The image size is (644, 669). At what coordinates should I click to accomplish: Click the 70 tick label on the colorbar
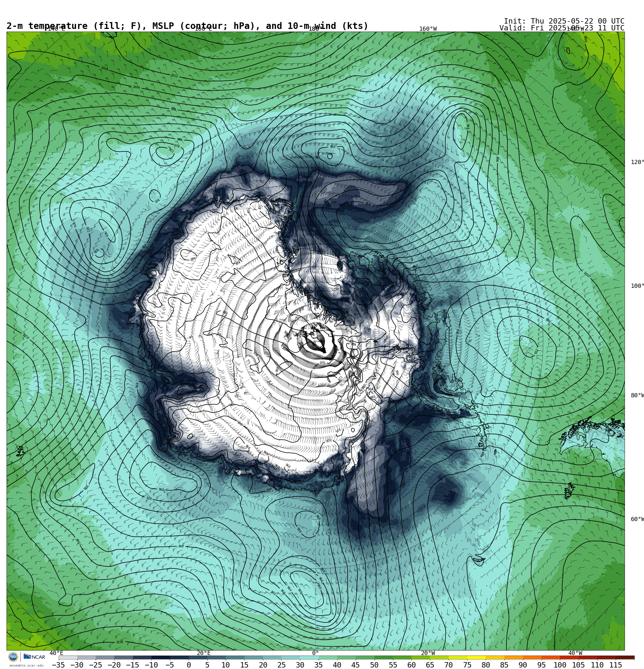tap(448, 665)
